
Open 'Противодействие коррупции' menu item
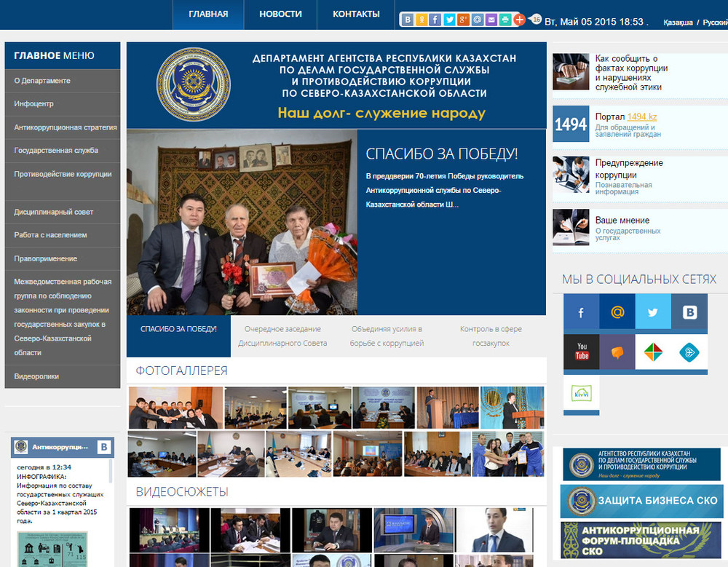pos(62,181)
